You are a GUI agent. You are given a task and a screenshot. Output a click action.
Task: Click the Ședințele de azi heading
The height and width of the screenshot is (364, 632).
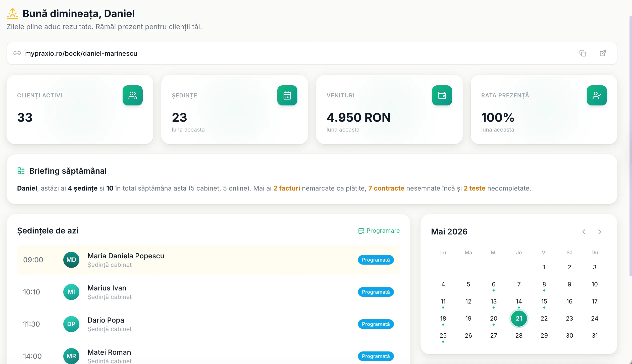(48, 231)
